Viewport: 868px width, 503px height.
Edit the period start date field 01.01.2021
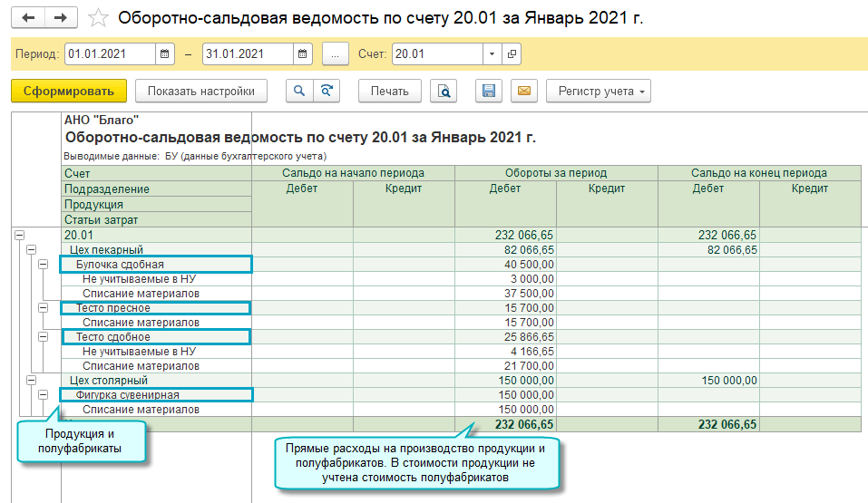(110, 54)
